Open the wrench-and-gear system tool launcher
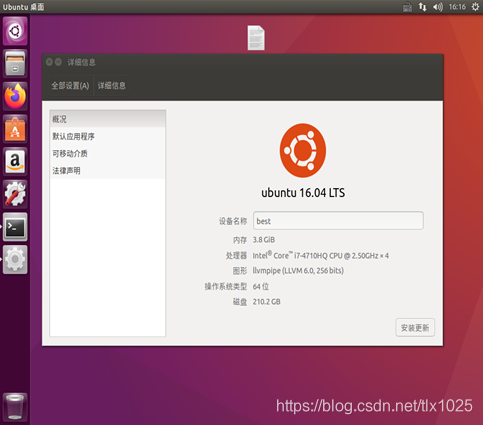Image resolution: width=483 pixels, height=425 pixels. coord(15,194)
